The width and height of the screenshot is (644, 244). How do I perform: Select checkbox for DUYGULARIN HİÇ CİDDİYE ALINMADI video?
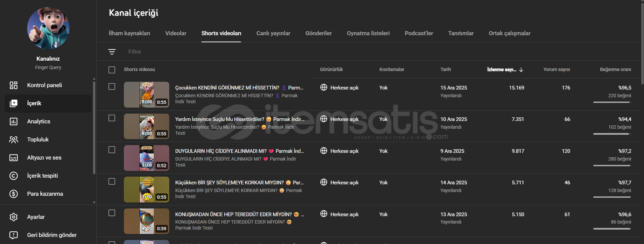coord(112,150)
